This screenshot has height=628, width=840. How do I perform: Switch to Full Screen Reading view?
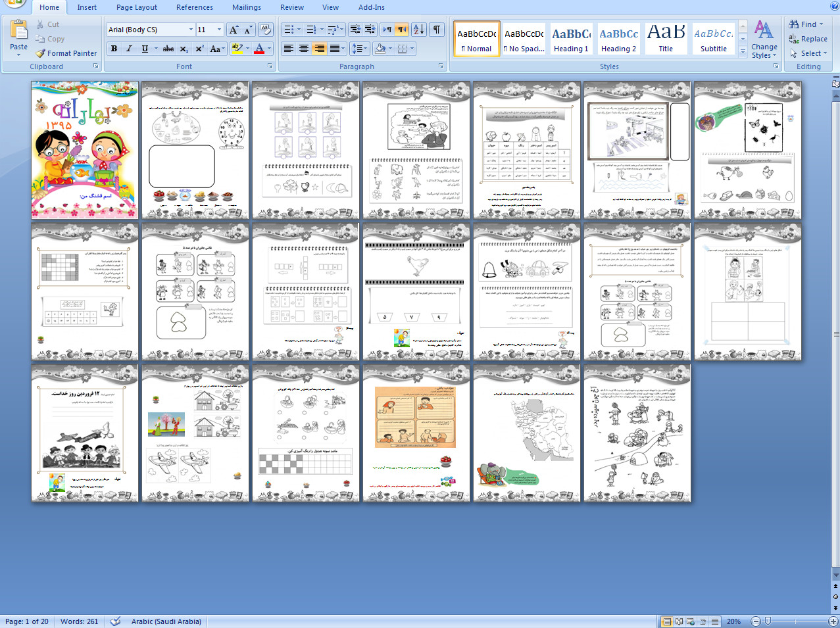(679, 621)
